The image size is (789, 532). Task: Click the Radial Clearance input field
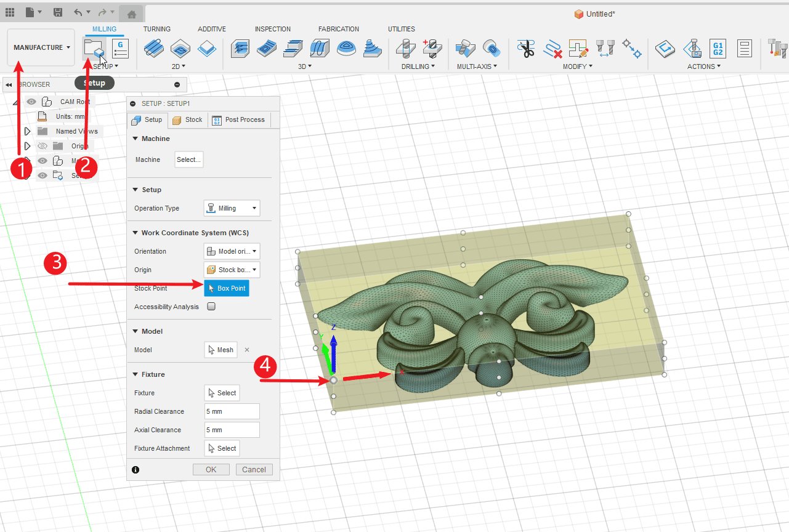pyautogui.click(x=232, y=411)
